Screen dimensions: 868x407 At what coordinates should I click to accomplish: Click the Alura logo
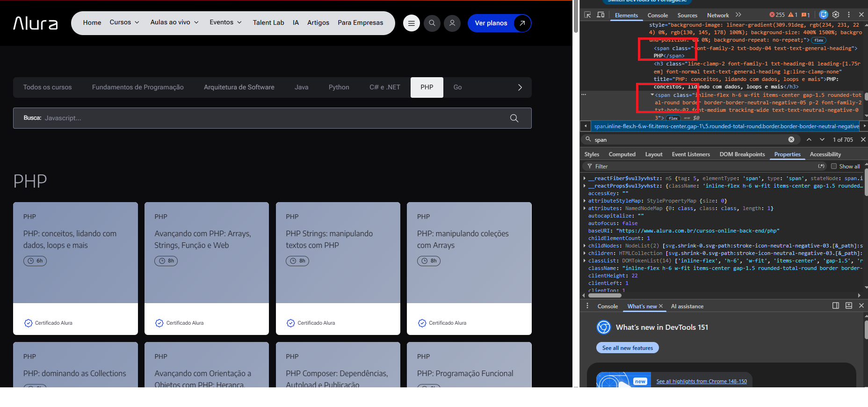pos(36,23)
